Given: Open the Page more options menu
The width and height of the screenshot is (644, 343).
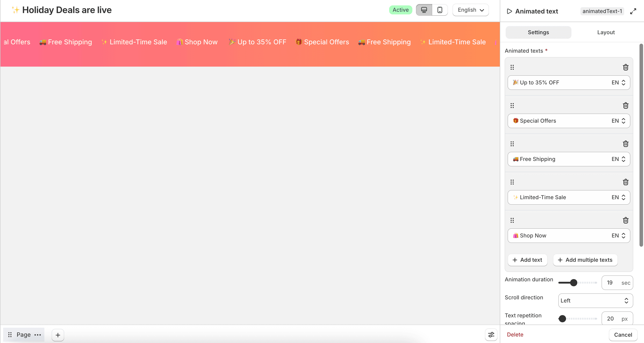Looking at the screenshot, I should pyautogui.click(x=37, y=335).
